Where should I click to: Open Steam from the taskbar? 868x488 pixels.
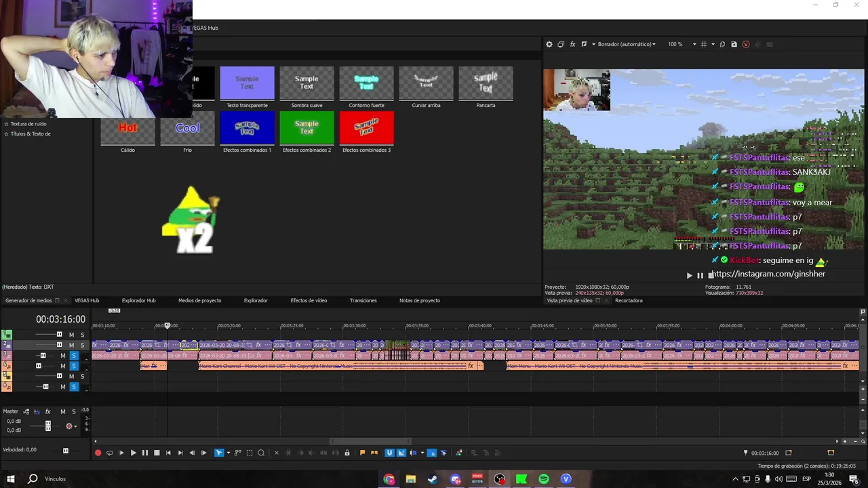coord(433,479)
